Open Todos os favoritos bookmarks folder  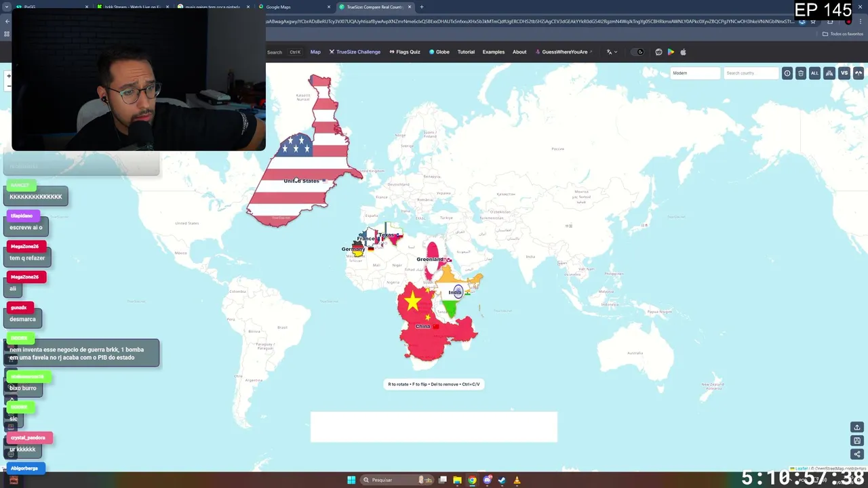[x=843, y=34]
